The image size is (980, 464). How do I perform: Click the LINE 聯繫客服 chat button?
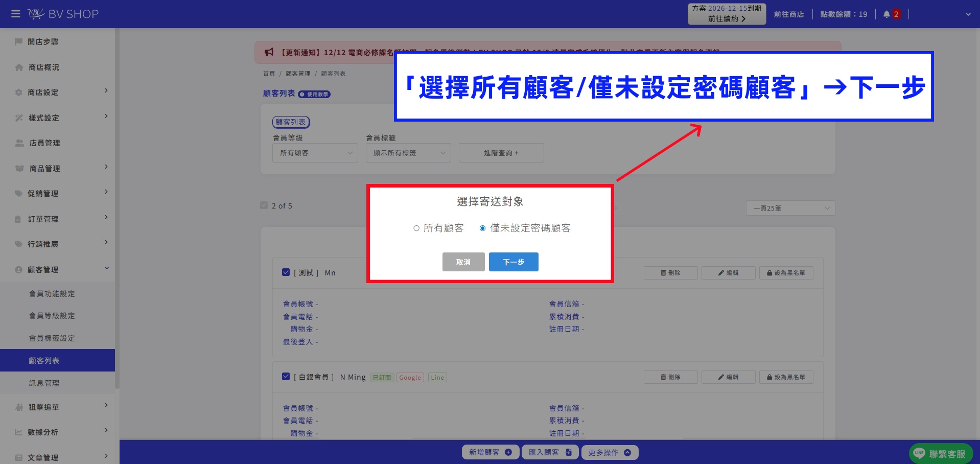tap(941, 453)
